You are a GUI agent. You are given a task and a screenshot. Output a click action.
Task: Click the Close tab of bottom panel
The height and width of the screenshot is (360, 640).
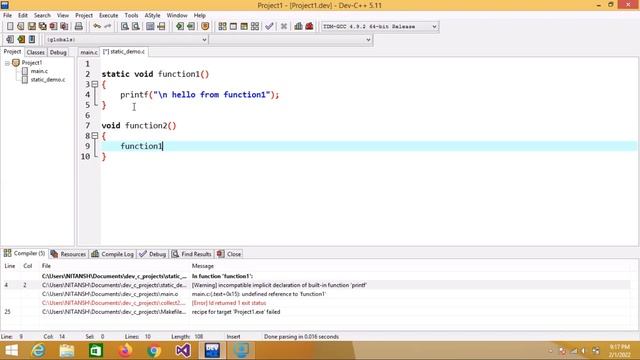pos(229,254)
